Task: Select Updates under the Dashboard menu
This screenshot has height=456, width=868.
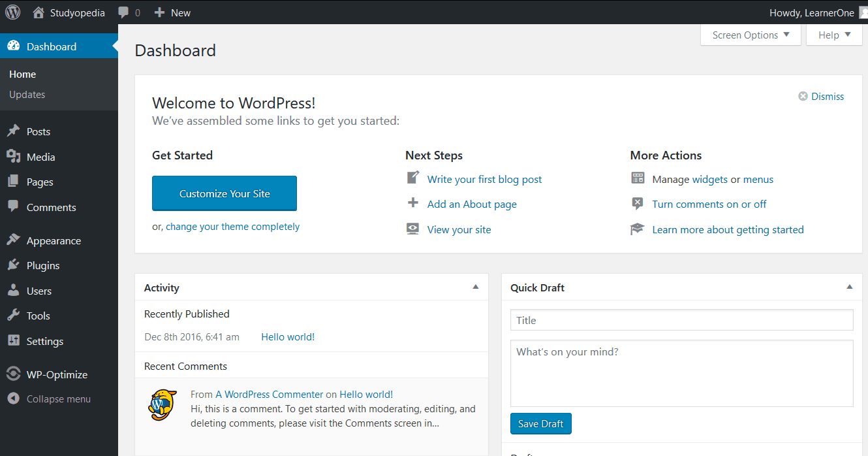Action: 27,95
